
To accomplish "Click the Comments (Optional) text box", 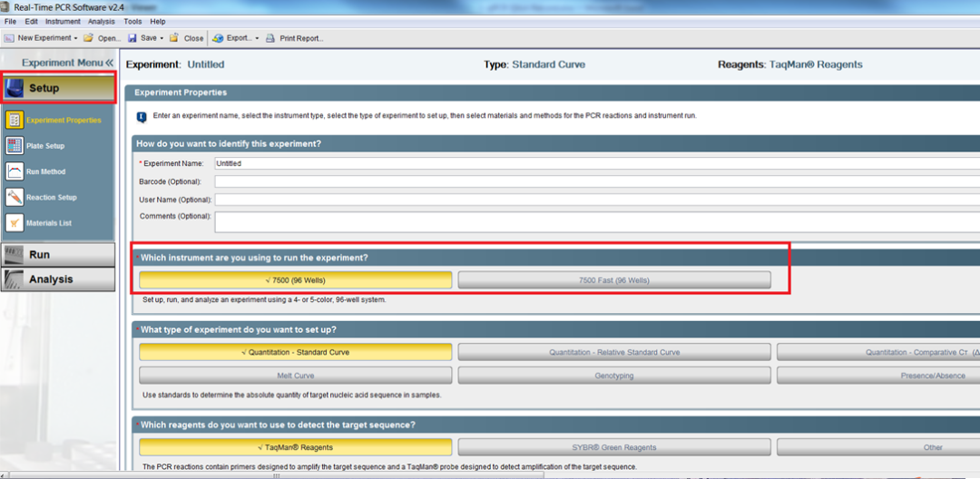I will click(597, 221).
